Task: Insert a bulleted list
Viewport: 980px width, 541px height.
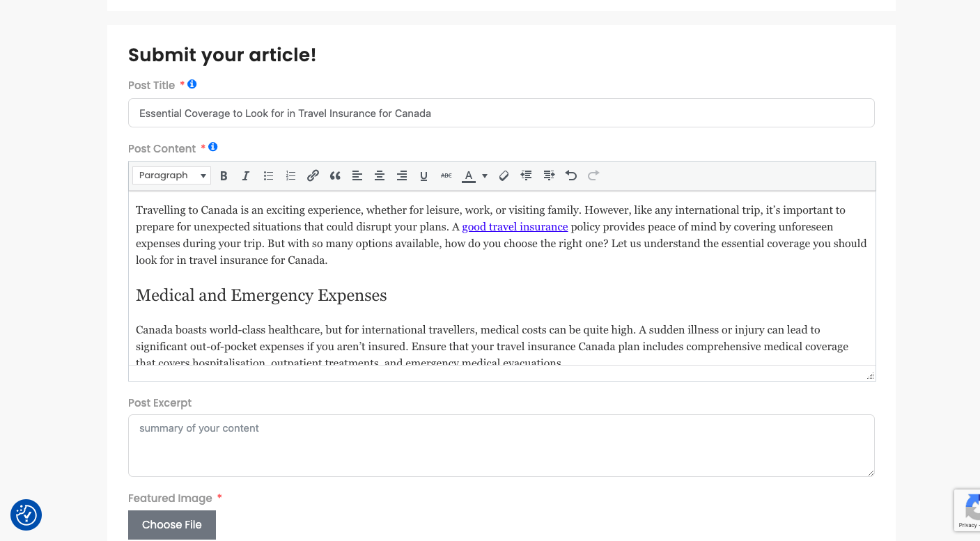Action: pyautogui.click(x=268, y=175)
